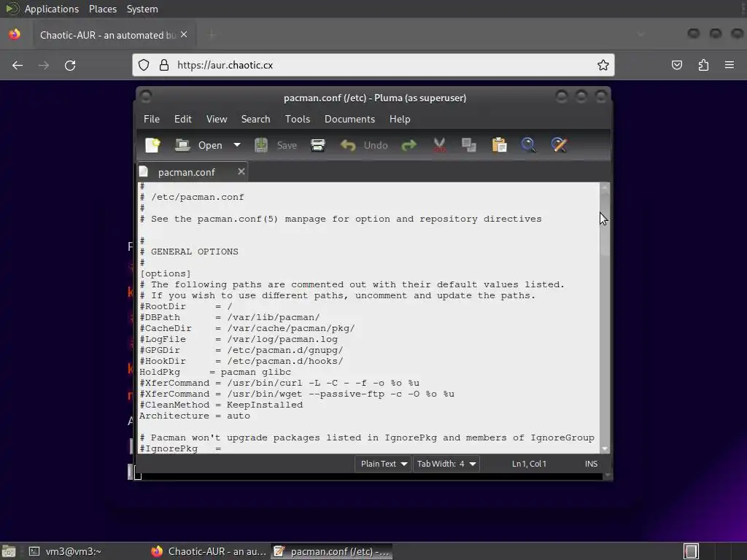Open the Plain Text language dropdown
The height and width of the screenshot is (560, 747).
384,464
